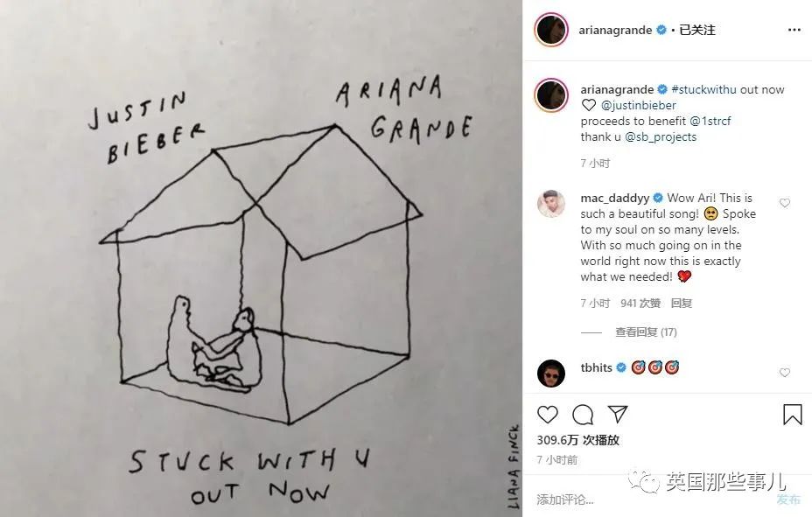This screenshot has width=812, height=517.
Task: Open @1strcf mention link
Action: click(x=710, y=121)
